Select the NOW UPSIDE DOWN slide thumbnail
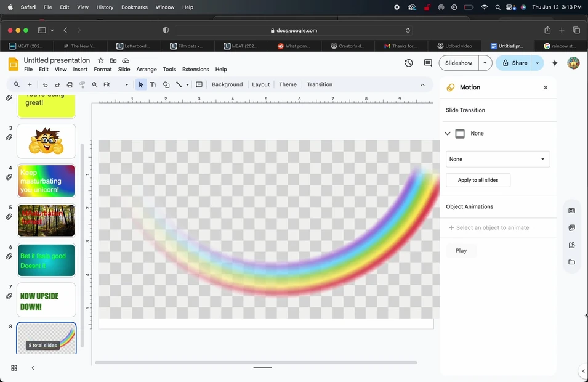 (x=46, y=300)
